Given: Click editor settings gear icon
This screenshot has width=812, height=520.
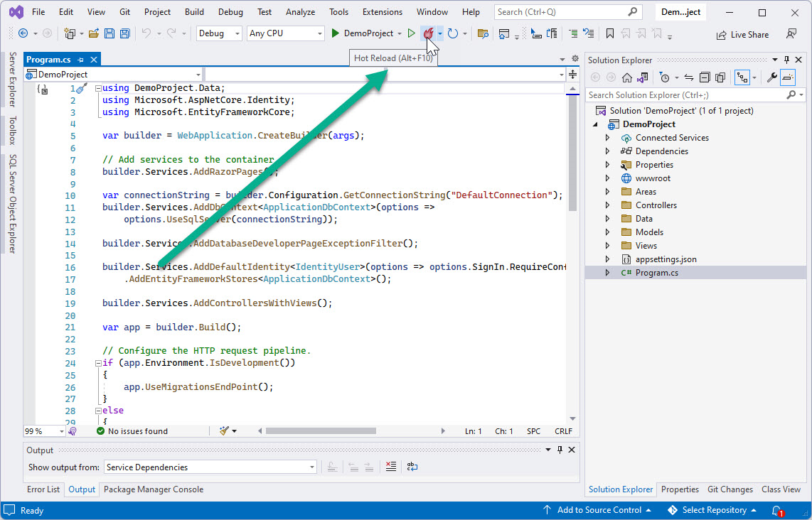Looking at the screenshot, I should click(x=575, y=58).
